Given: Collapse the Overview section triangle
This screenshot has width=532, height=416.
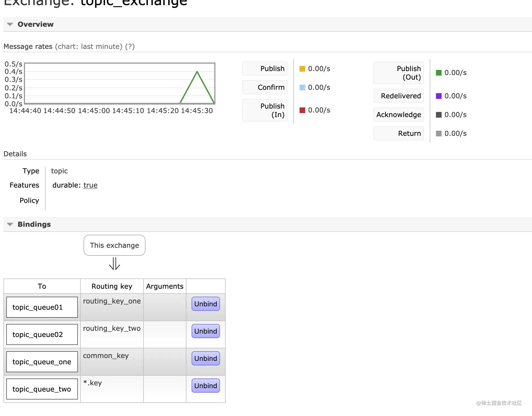Looking at the screenshot, I should [10, 24].
